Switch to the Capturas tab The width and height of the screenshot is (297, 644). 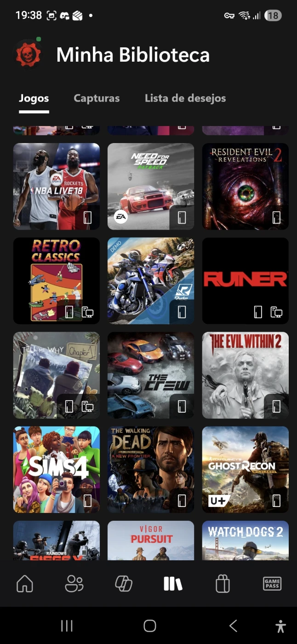click(97, 98)
